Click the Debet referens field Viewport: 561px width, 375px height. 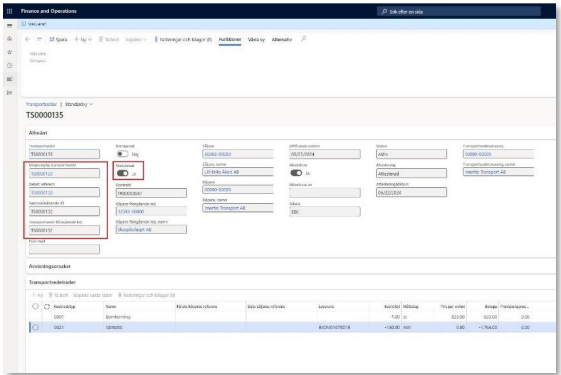pos(64,192)
